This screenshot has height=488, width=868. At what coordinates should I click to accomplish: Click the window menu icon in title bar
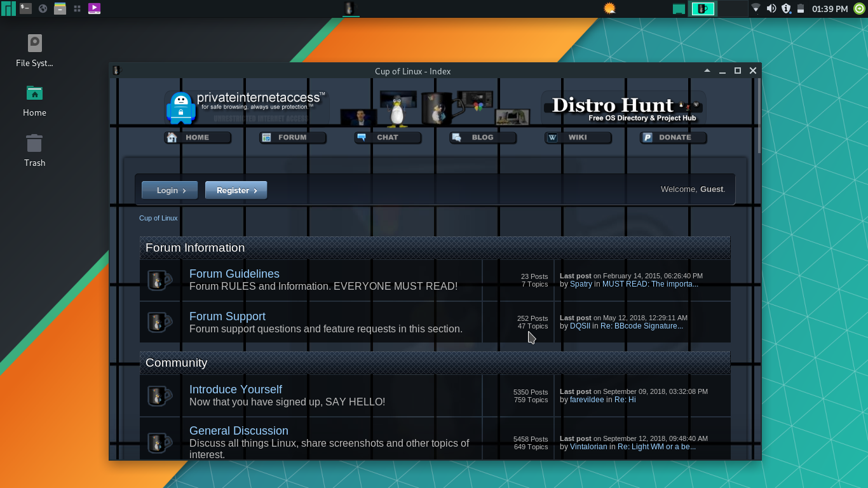(x=116, y=71)
